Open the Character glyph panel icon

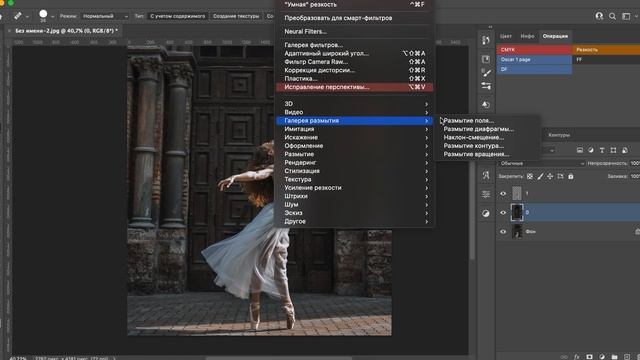click(486, 175)
